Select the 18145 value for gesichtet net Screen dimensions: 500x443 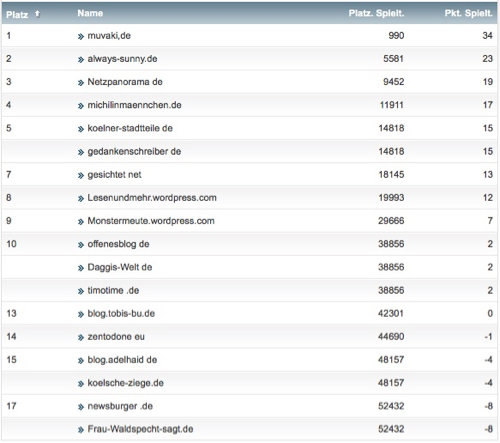[391, 175]
